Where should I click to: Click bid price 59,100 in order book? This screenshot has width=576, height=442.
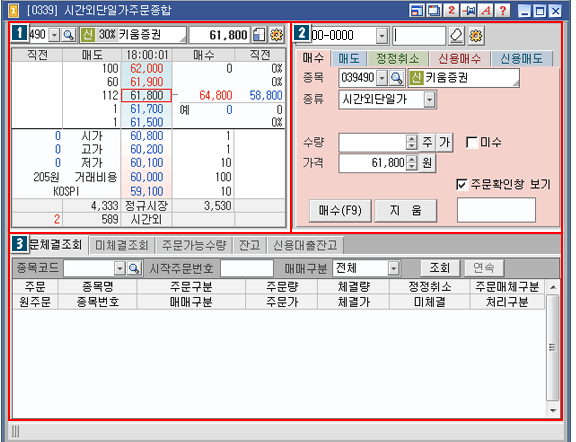click(147, 191)
